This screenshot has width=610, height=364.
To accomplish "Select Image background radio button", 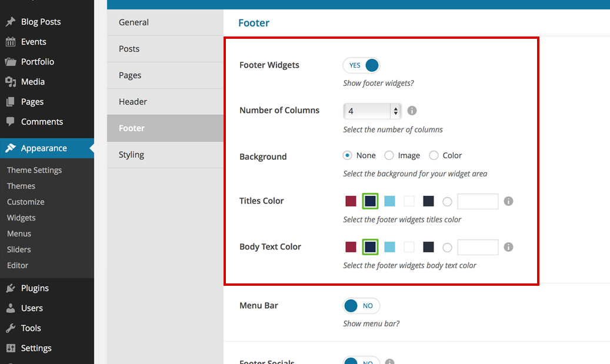I will click(389, 156).
